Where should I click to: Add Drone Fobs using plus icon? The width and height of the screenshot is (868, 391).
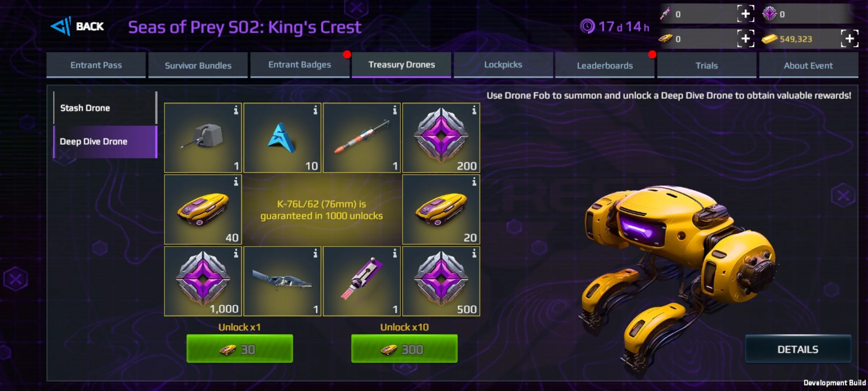(746, 39)
